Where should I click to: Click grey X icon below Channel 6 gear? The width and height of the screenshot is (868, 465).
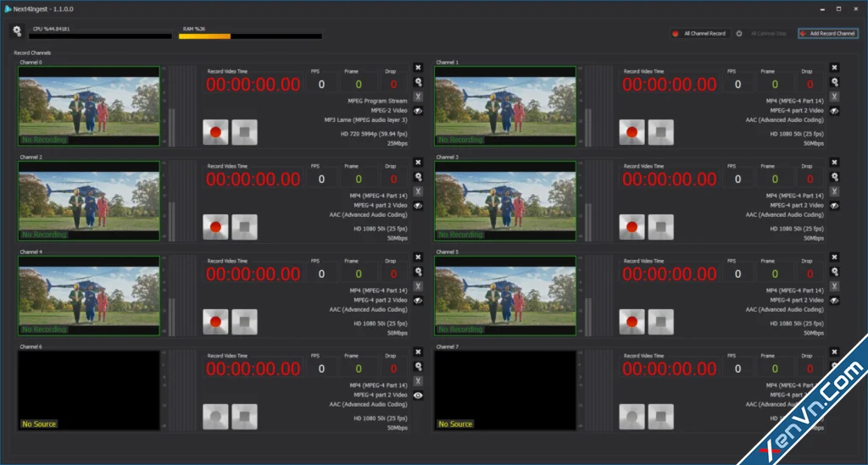coord(418,381)
